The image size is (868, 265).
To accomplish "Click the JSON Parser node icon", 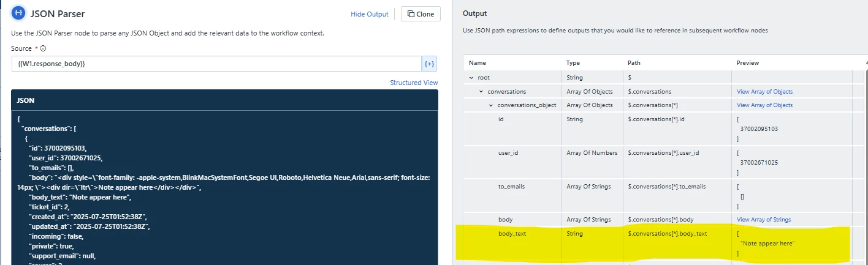I will click(x=19, y=13).
